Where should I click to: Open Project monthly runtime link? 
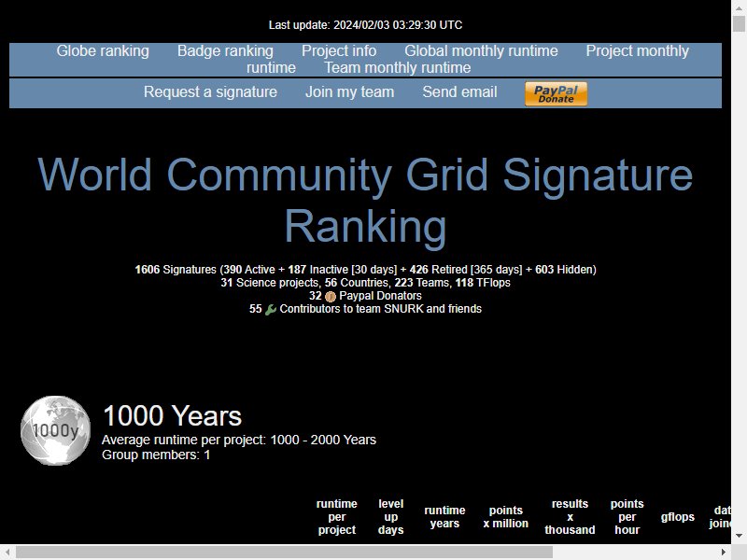pyautogui.click(x=637, y=51)
